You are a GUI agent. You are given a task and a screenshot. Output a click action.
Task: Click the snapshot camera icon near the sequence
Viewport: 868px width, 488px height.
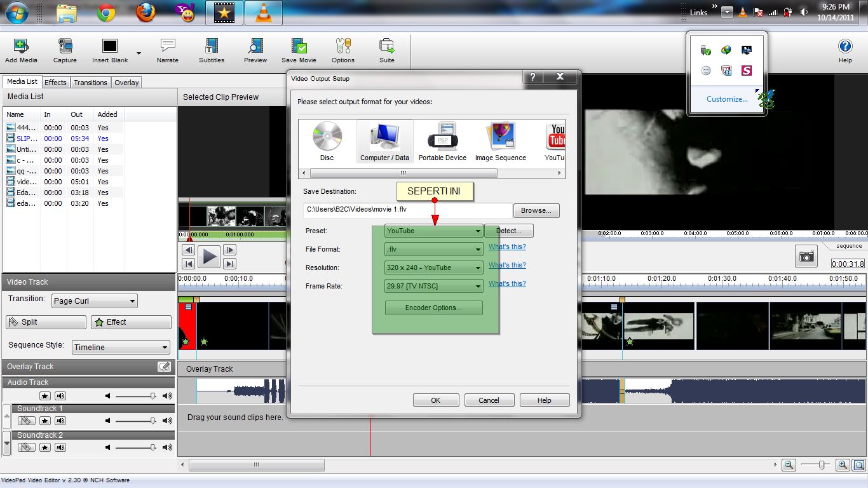point(806,256)
